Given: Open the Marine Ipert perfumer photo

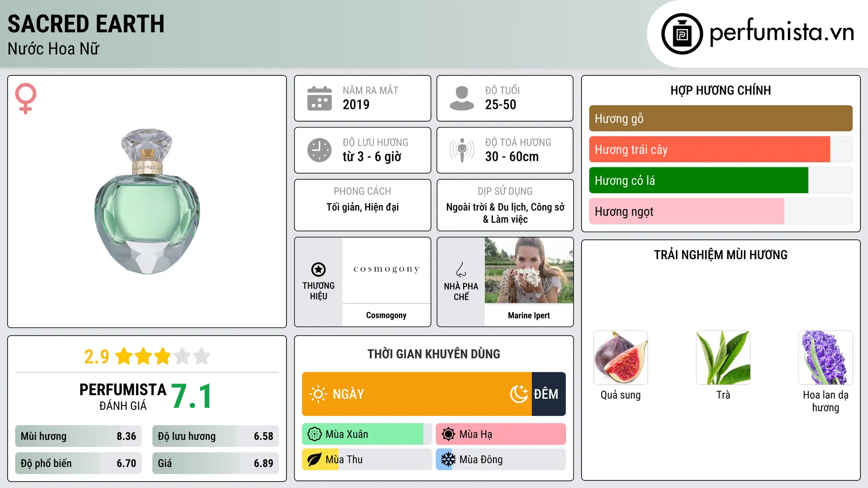Looking at the screenshot, I should (x=529, y=270).
